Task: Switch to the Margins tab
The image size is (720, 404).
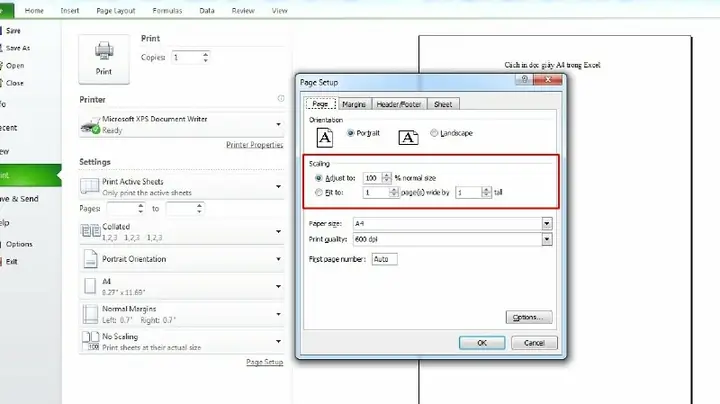Action: click(354, 104)
